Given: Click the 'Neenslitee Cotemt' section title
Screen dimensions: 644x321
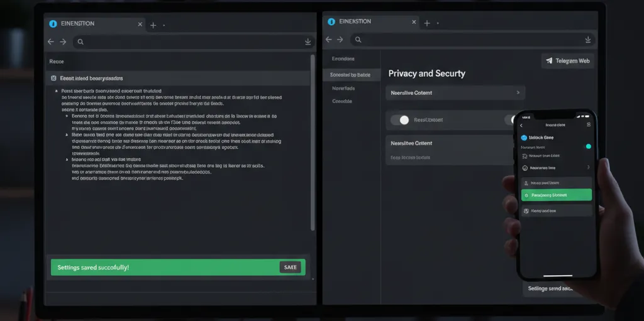Looking at the screenshot, I should pos(411,143).
